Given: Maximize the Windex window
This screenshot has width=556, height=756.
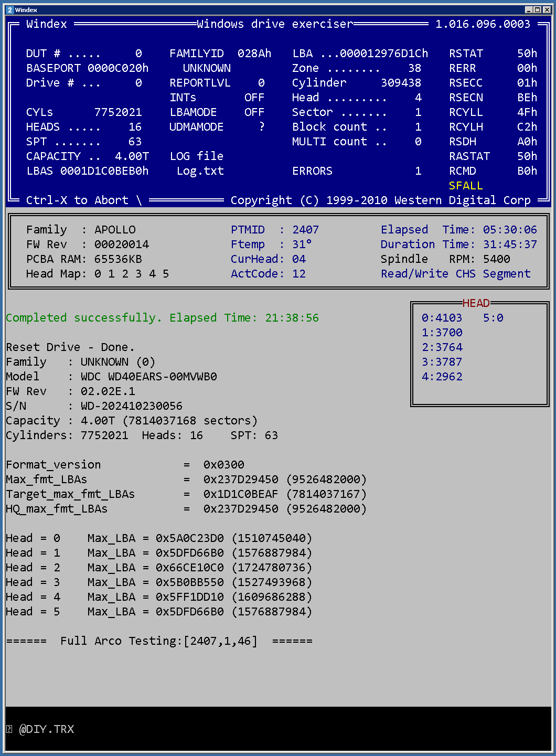Looking at the screenshot, I should [537, 10].
